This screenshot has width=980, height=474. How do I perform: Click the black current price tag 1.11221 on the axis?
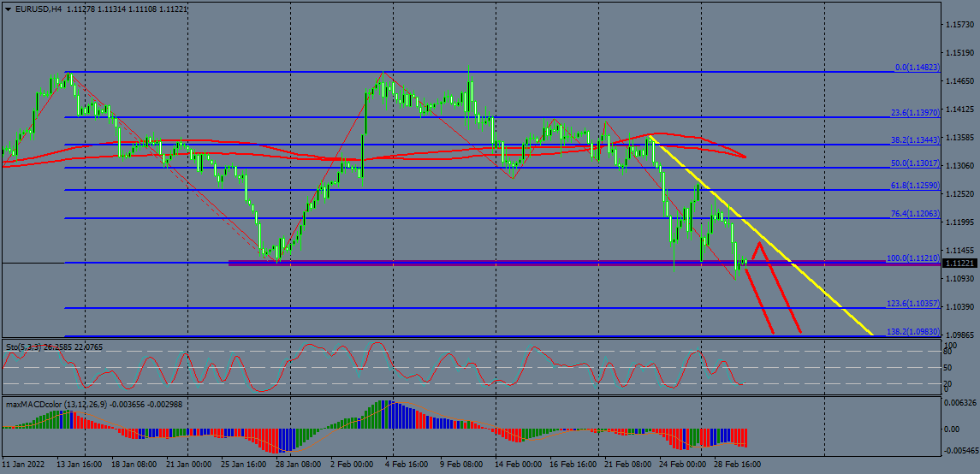959,264
